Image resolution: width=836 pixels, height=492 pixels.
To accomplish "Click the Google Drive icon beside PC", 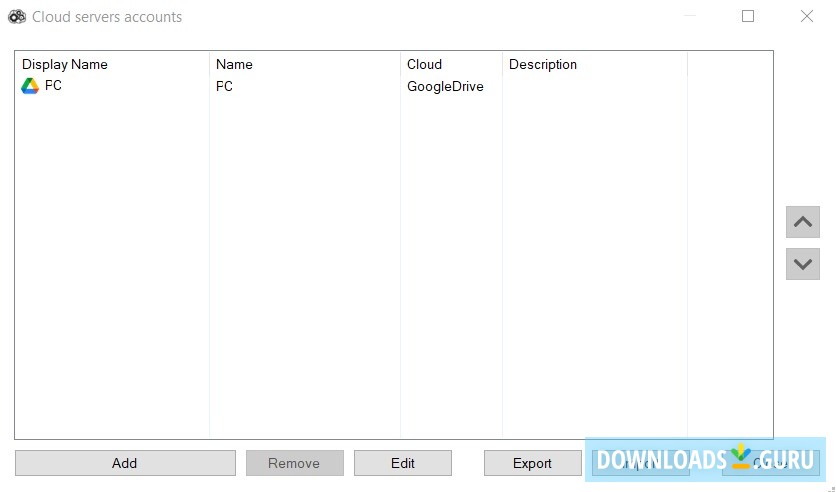I will (30, 86).
